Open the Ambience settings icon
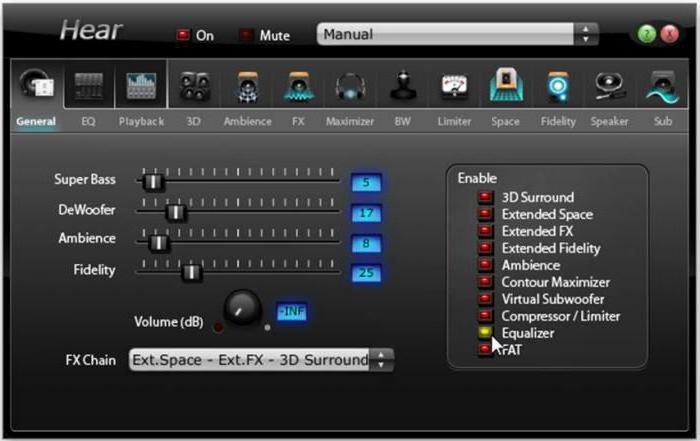 click(x=247, y=88)
